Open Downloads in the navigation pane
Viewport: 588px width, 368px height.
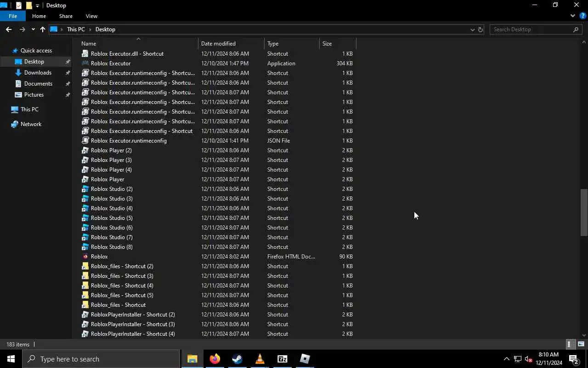38,73
